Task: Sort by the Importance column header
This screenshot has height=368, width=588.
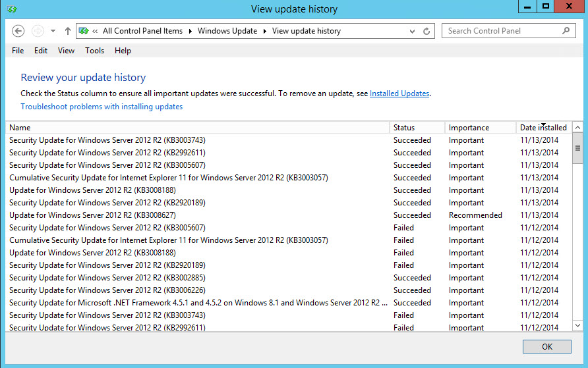Action: 481,127
